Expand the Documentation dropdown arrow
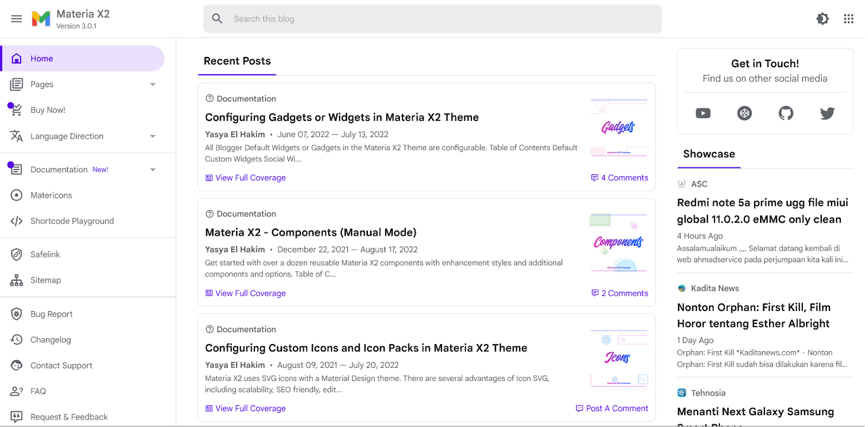 (153, 170)
